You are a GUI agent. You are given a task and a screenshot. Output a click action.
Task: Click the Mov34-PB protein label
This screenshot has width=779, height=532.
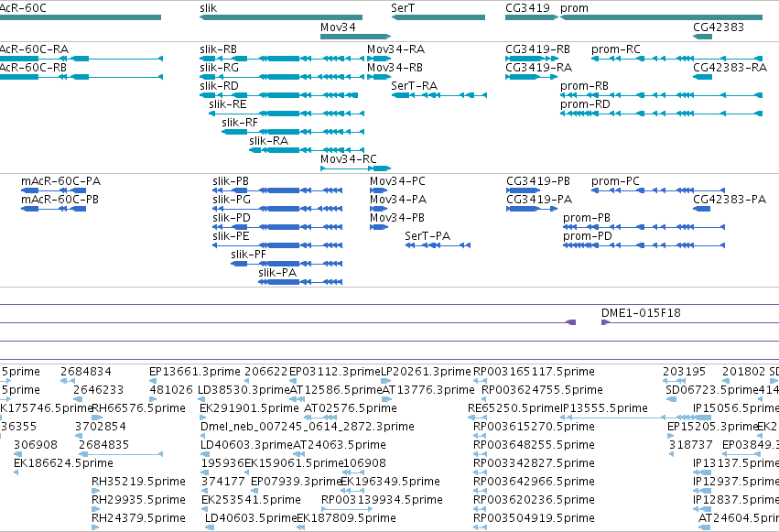(397, 218)
